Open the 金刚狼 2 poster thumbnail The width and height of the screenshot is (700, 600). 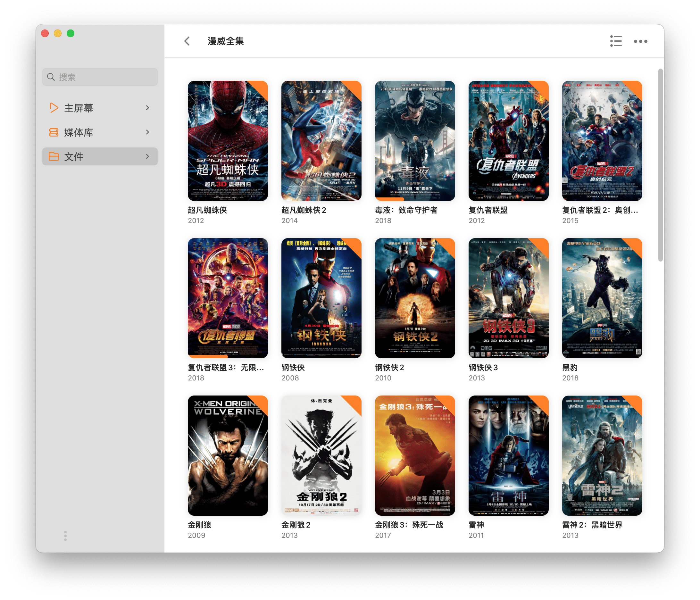[x=321, y=455]
